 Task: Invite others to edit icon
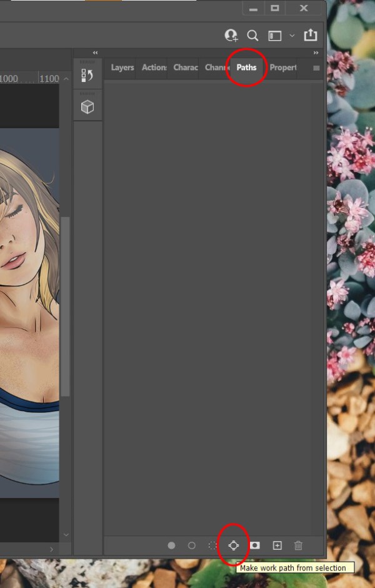(231, 35)
